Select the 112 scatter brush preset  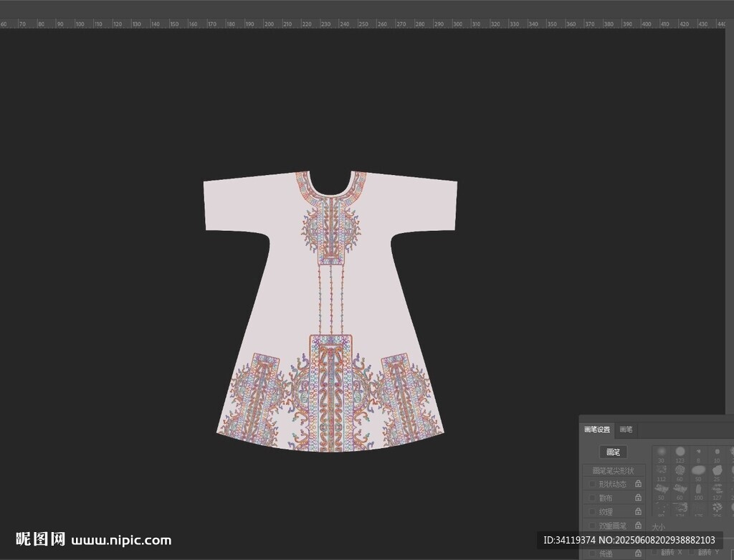[x=661, y=473]
